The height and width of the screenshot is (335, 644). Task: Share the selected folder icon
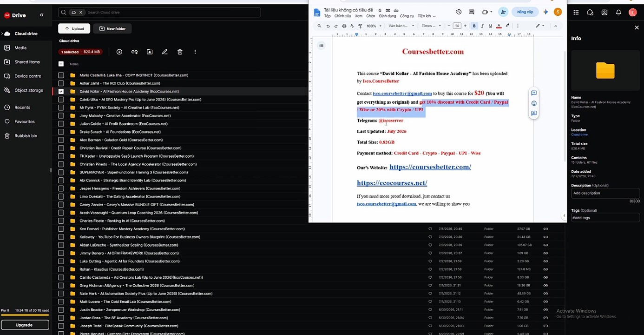coord(150,52)
